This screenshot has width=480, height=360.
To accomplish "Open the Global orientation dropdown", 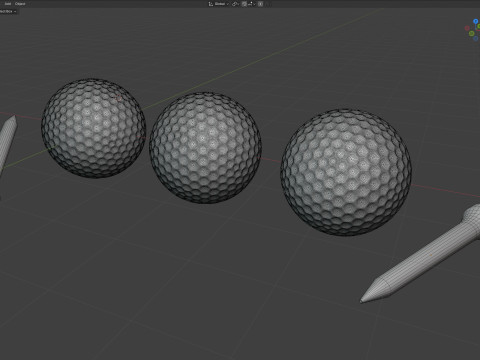I will click(x=221, y=4).
